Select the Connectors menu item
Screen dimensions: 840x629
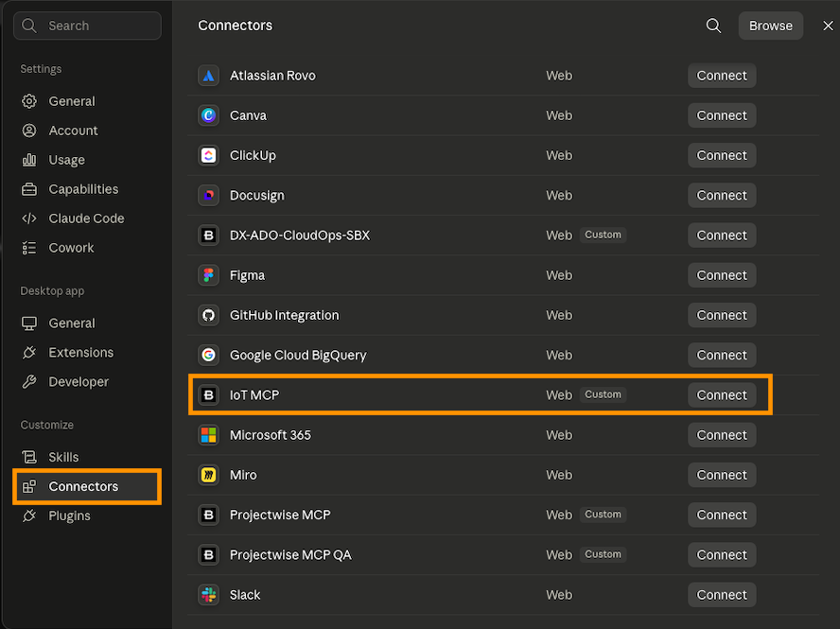(87, 486)
